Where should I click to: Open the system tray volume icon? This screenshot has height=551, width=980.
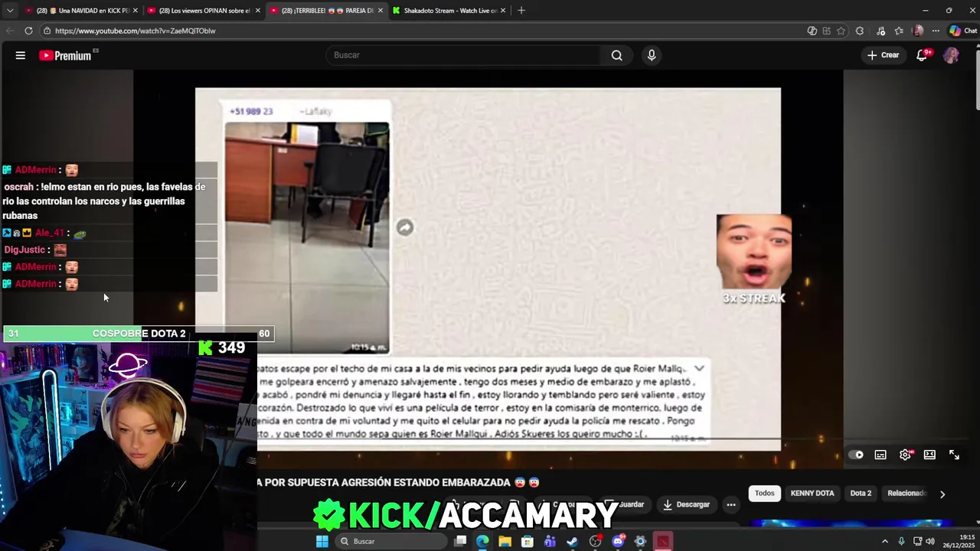(930, 541)
